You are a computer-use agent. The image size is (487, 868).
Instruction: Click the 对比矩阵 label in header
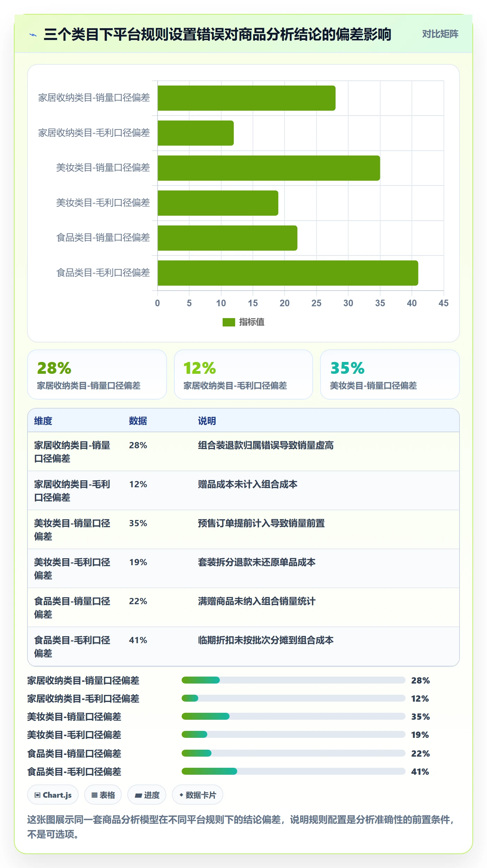click(440, 34)
